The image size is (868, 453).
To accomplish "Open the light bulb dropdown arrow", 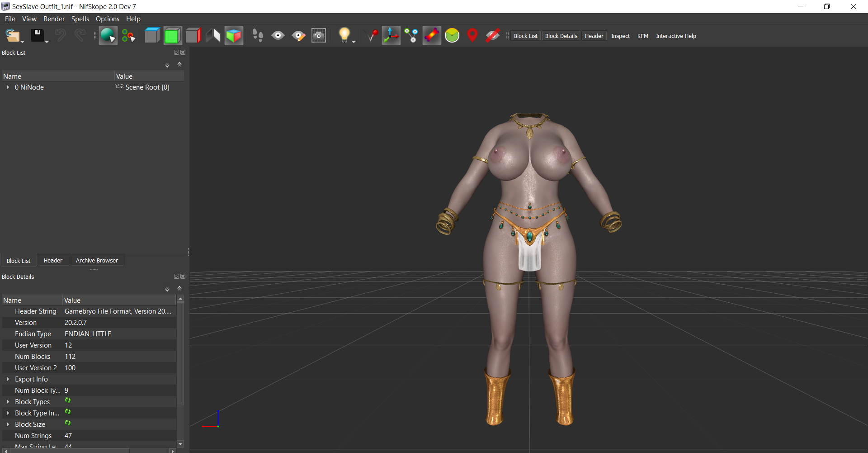I will (354, 42).
